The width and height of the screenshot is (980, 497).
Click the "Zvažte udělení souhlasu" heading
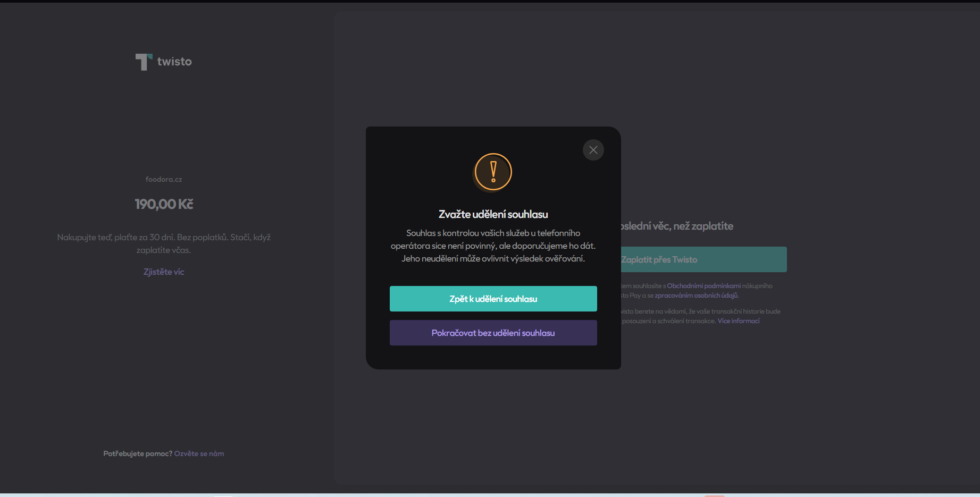click(x=493, y=214)
